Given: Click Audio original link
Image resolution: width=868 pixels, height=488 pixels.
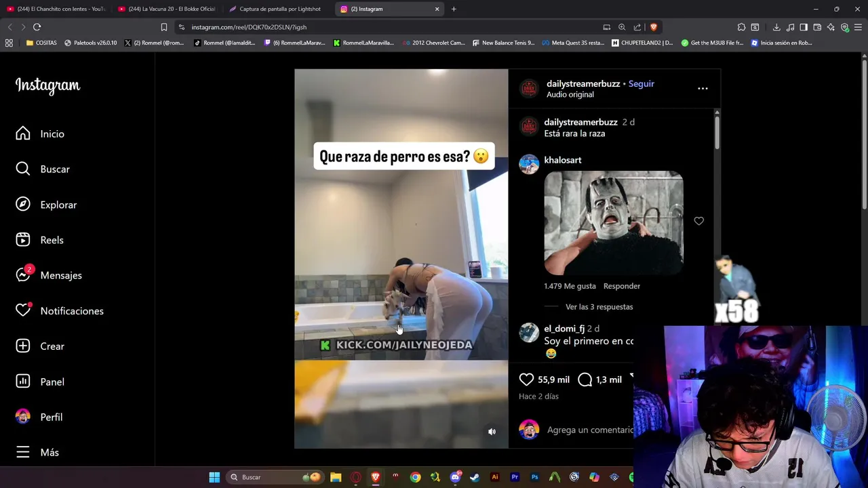Looking at the screenshot, I should click(570, 95).
